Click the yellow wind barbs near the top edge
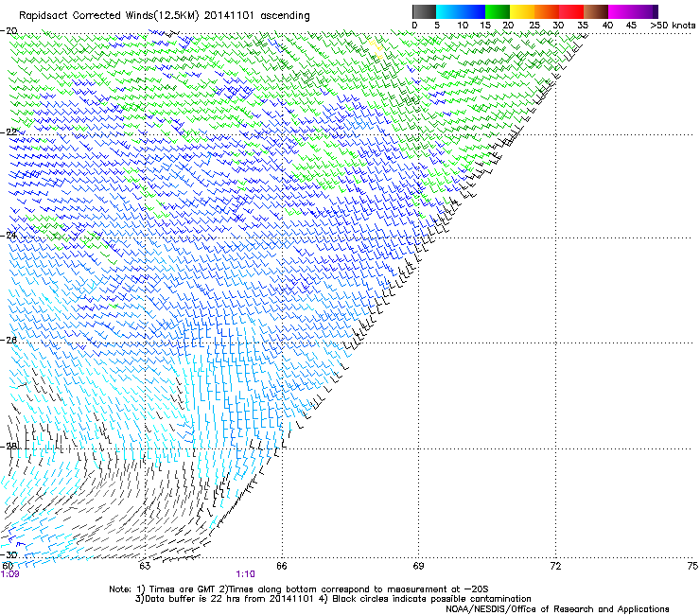The height and width of the screenshot is (615, 700). 376,48
